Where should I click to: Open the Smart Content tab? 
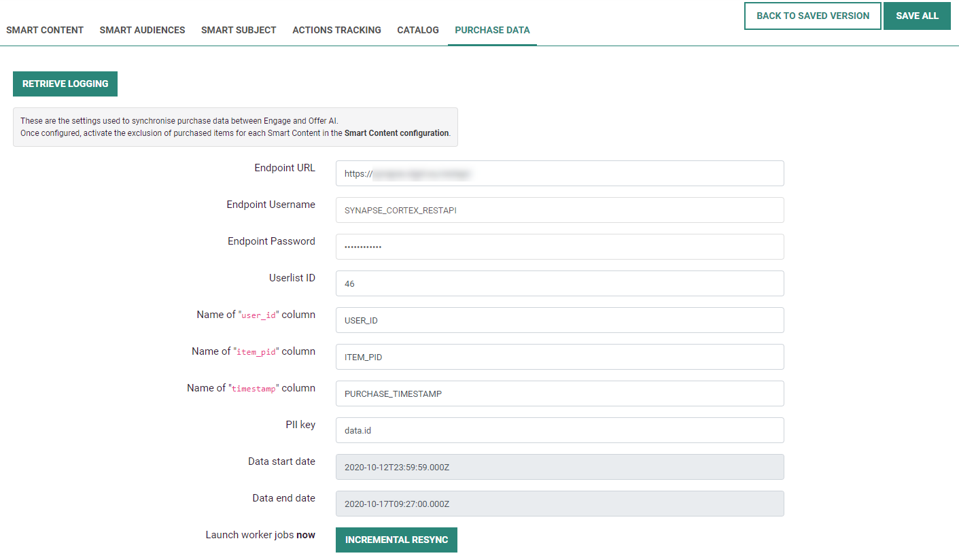[x=45, y=30]
